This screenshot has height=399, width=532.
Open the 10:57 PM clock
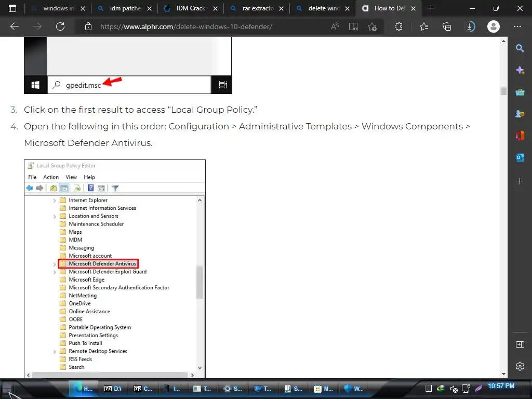(501, 386)
